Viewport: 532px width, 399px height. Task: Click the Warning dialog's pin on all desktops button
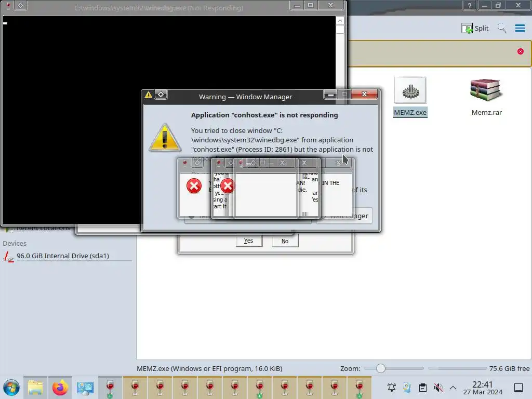coord(161,95)
